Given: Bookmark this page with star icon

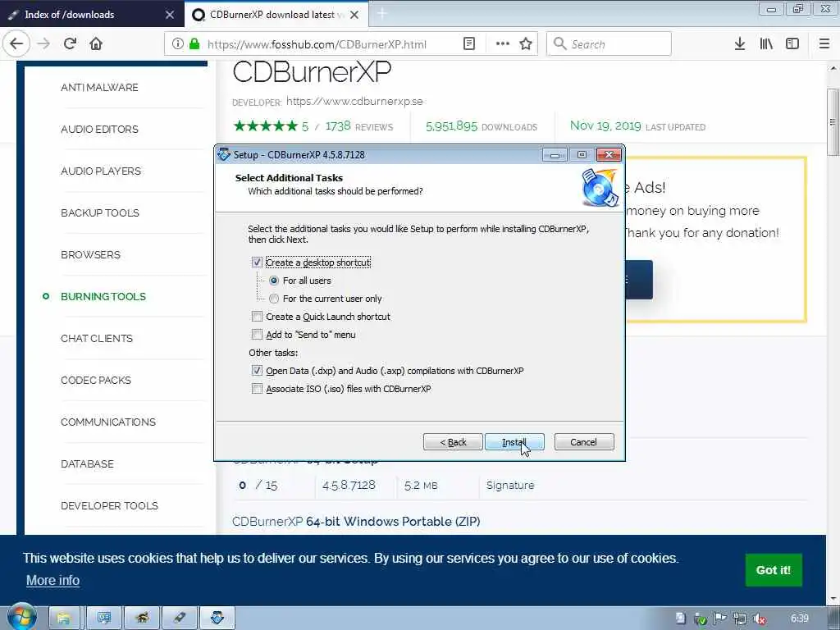Looking at the screenshot, I should (x=526, y=44).
